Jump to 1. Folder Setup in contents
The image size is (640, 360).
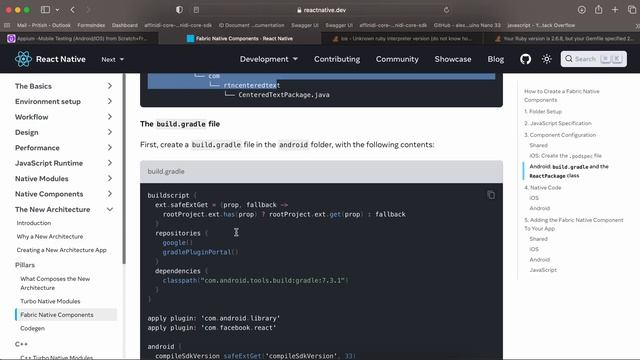point(543,111)
